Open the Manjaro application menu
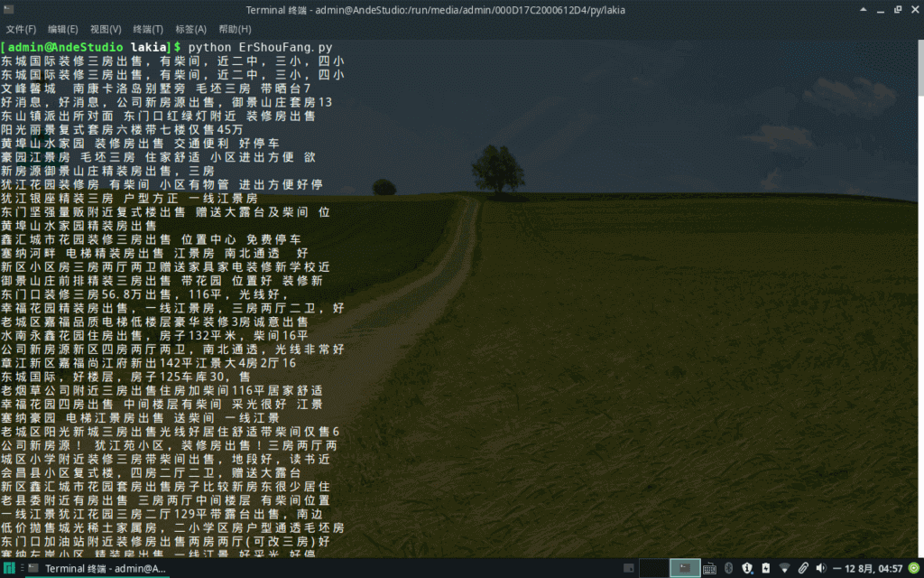924x578 pixels. click(9, 568)
